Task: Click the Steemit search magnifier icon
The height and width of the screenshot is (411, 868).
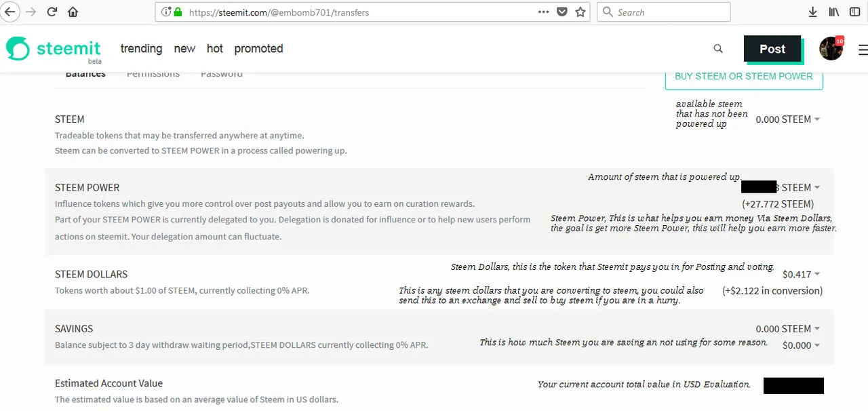Action: (x=718, y=49)
